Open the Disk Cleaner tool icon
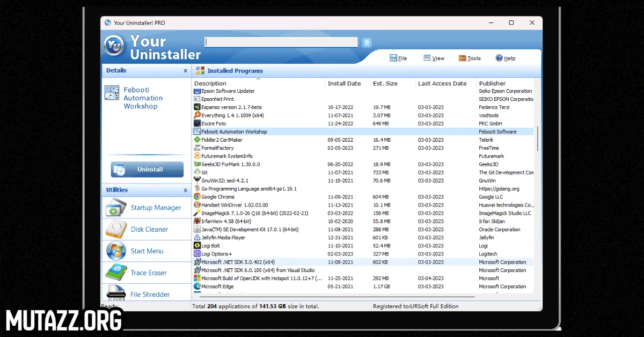This screenshot has height=337, width=644. [x=114, y=229]
